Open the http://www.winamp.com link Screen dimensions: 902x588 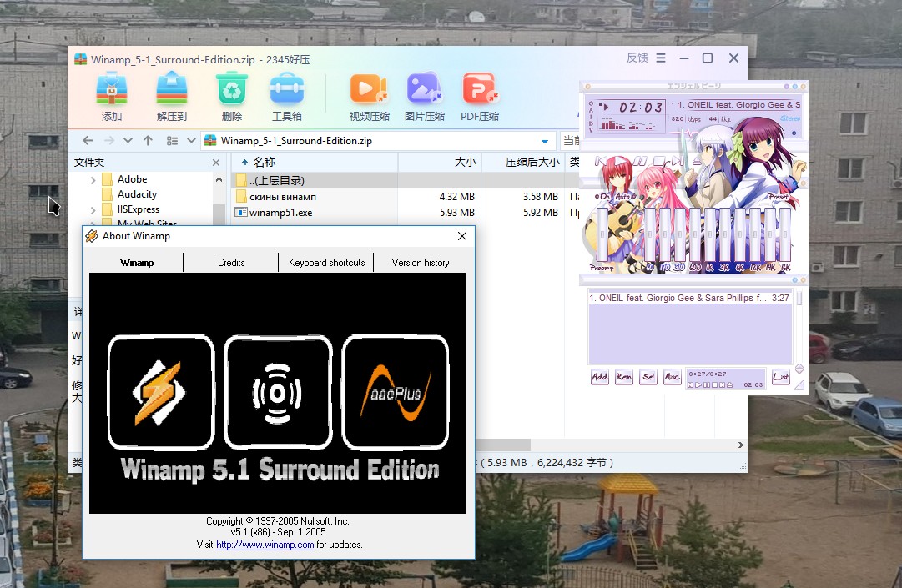pos(265,545)
